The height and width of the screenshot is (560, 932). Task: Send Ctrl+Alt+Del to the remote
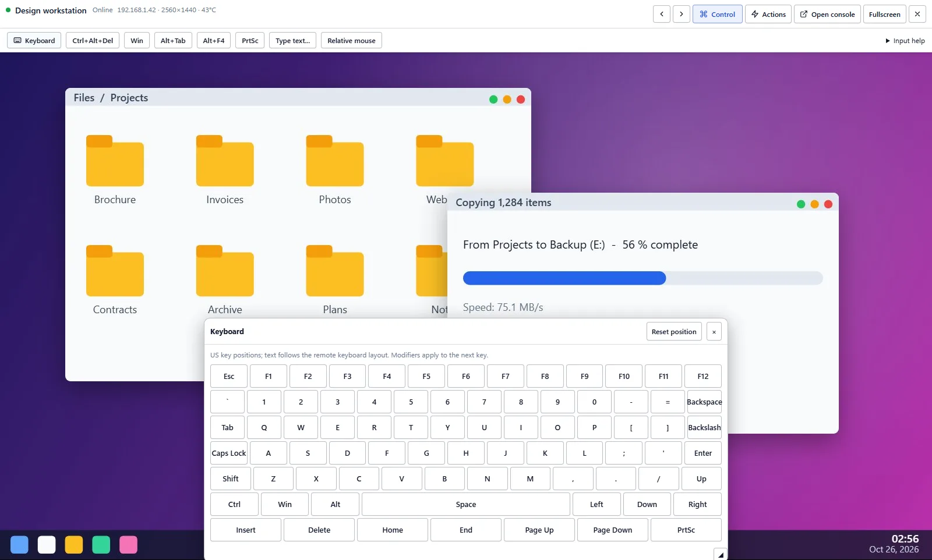click(93, 41)
